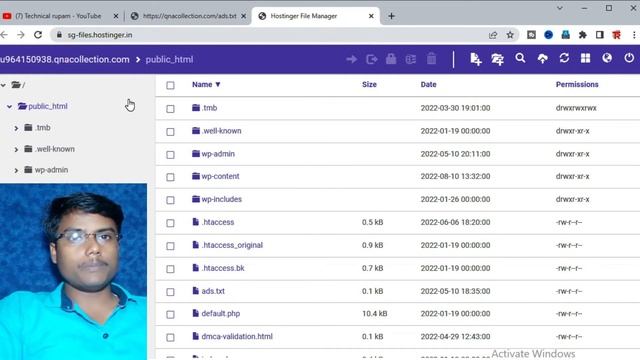The width and height of the screenshot is (640, 360).
Task: Refresh the file list with reload icon
Action: (564, 58)
